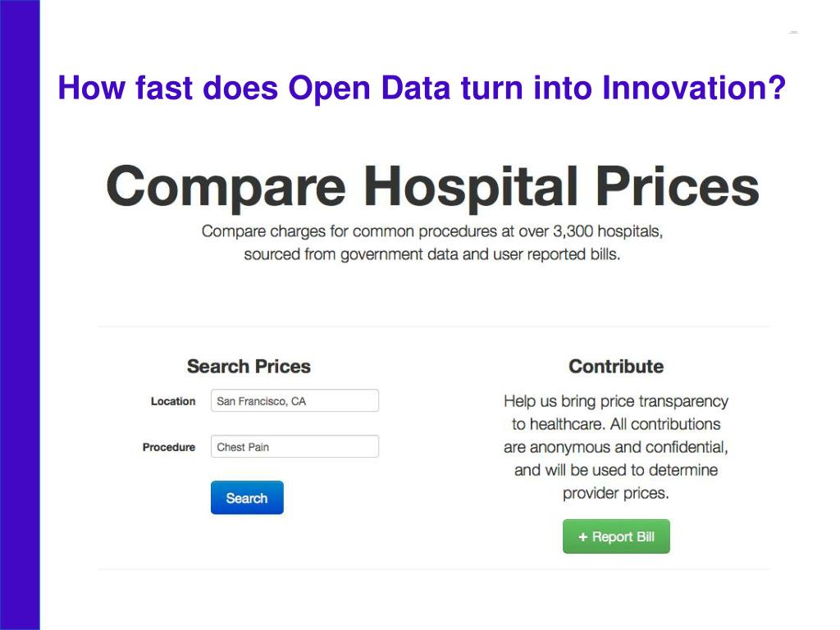Click the "sourced from government data" line
Viewport: 840px width, 630px height.
432,254
